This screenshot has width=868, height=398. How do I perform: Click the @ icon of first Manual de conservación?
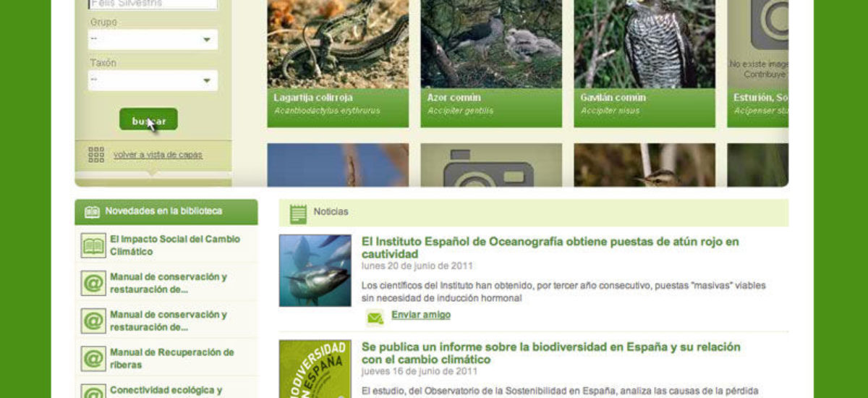(93, 284)
